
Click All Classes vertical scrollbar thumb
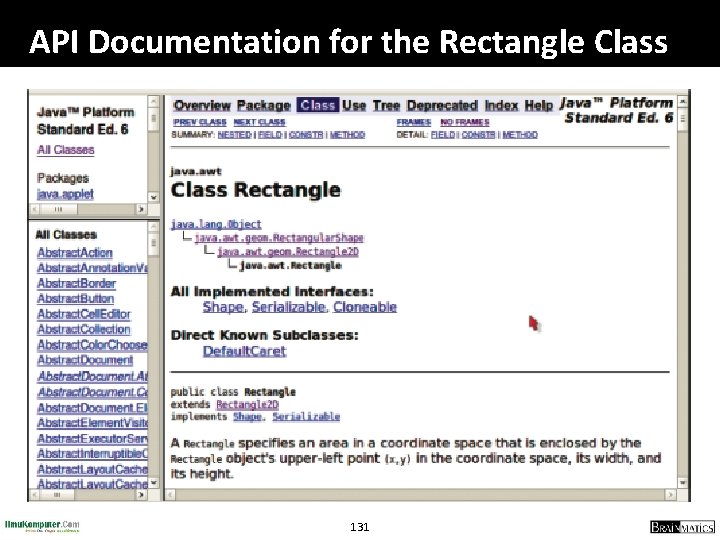[x=154, y=242]
